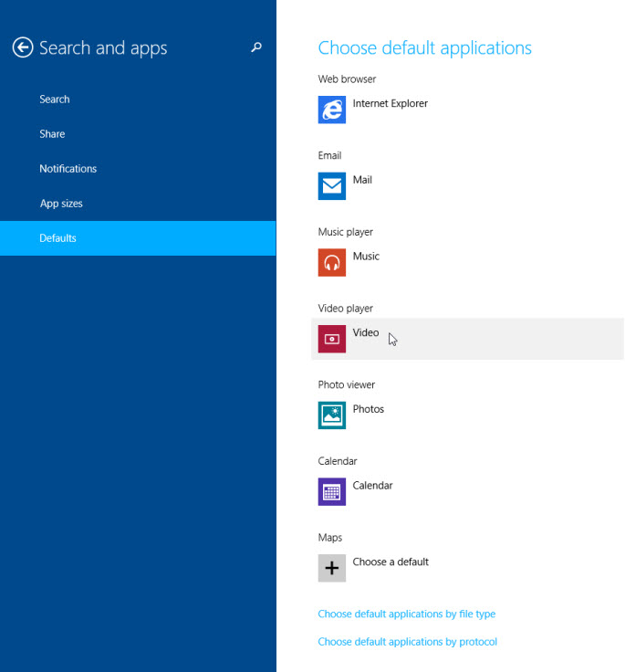Open Notifications in the sidebar

point(68,168)
